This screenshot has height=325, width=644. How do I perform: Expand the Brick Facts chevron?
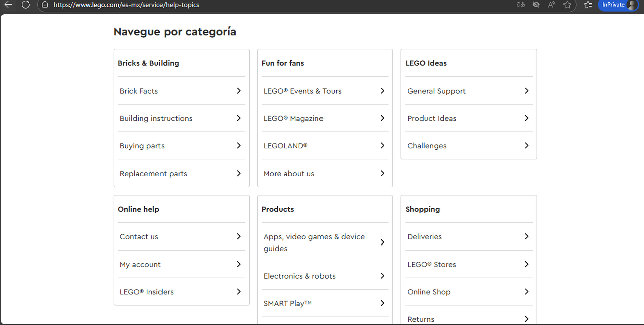pos(239,91)
